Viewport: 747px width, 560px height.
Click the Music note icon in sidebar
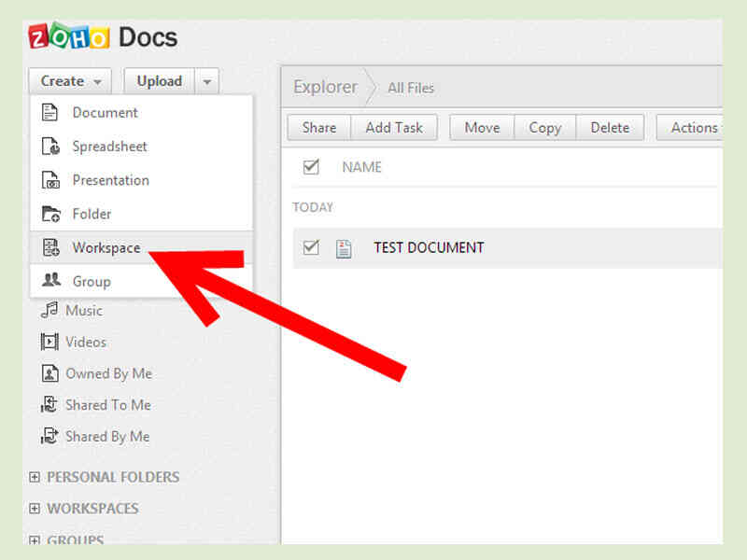pyautogui.click(x=49, y=311)
